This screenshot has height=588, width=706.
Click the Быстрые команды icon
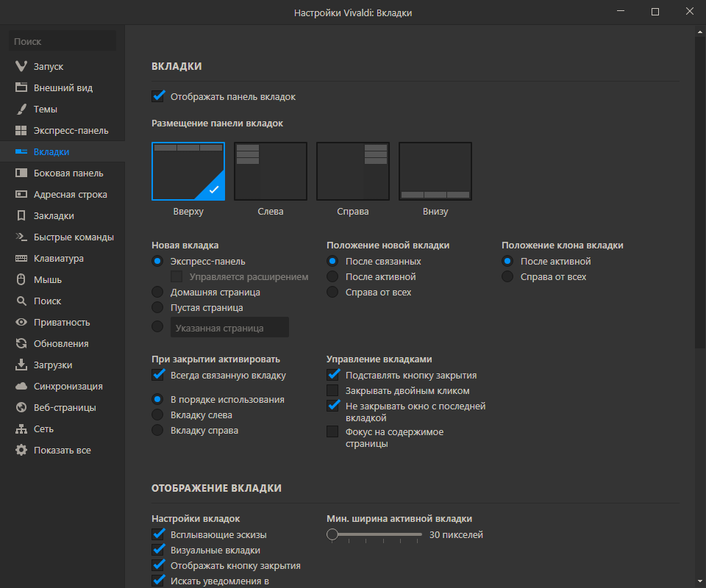click(21, 237)
